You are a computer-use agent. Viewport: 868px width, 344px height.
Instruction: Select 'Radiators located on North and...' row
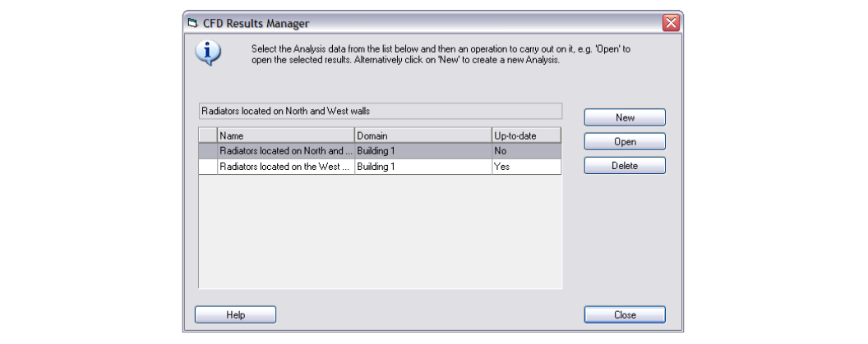pyautogui.click(x=285, y=151)
